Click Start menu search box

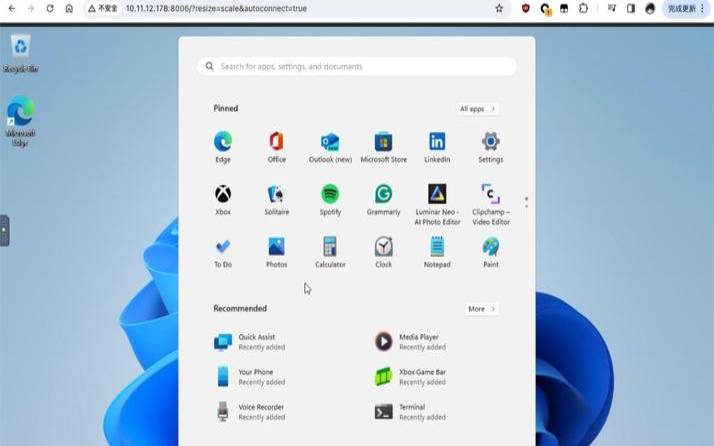(357, 67)
